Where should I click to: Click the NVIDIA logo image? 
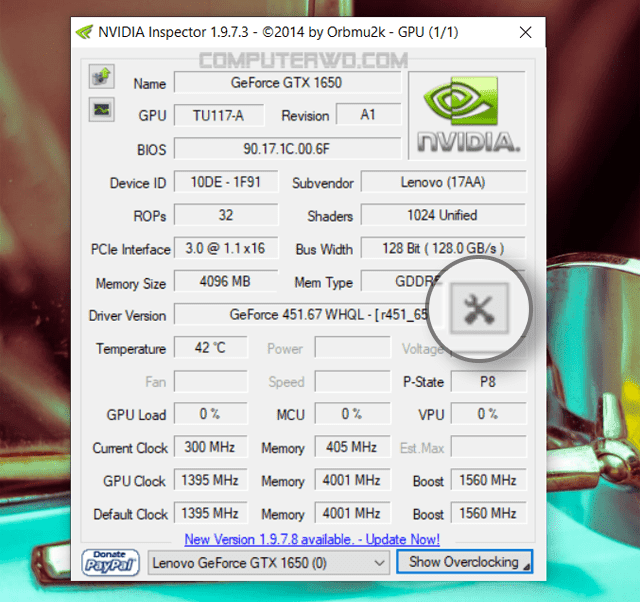(467, 116)
